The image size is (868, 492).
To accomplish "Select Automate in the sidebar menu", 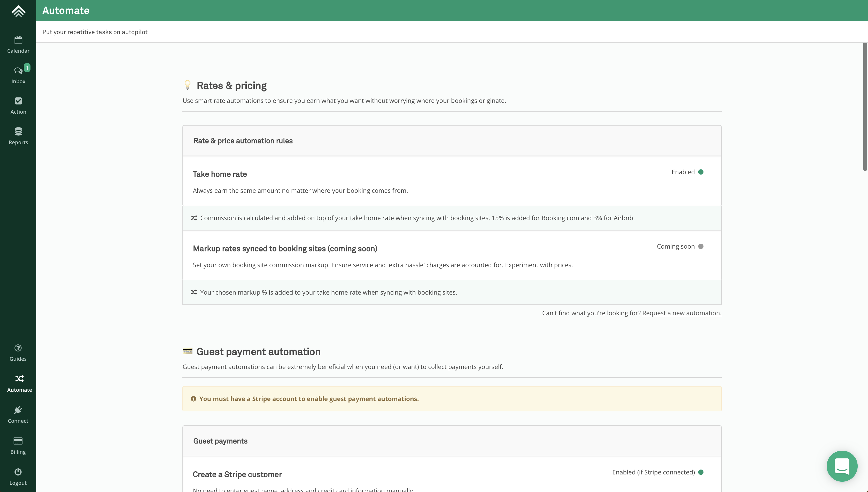I will click(x=19, y=383).
